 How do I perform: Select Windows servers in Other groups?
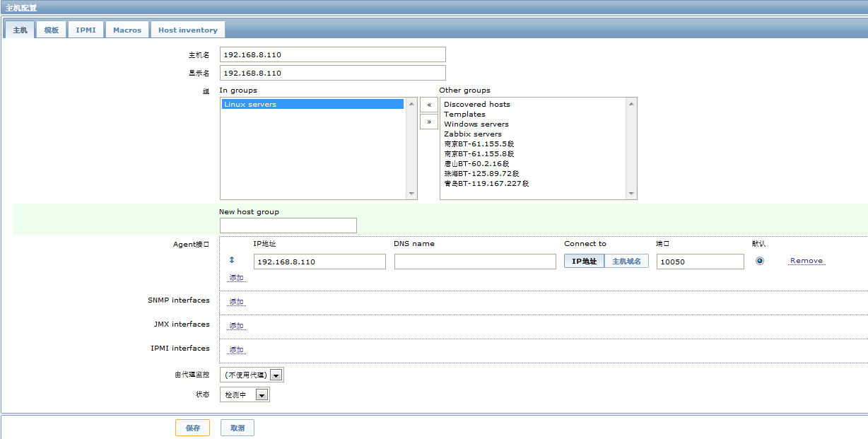point(476,124)
